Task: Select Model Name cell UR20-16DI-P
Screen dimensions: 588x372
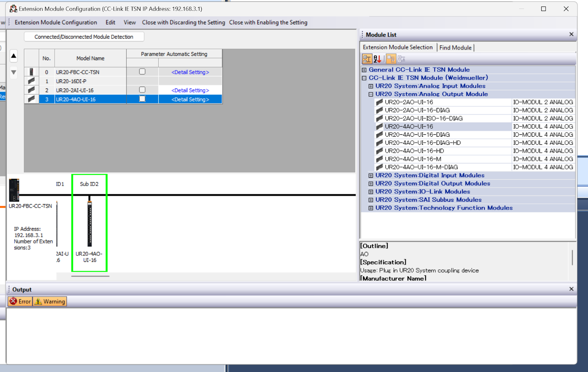Action: [90, 81]
